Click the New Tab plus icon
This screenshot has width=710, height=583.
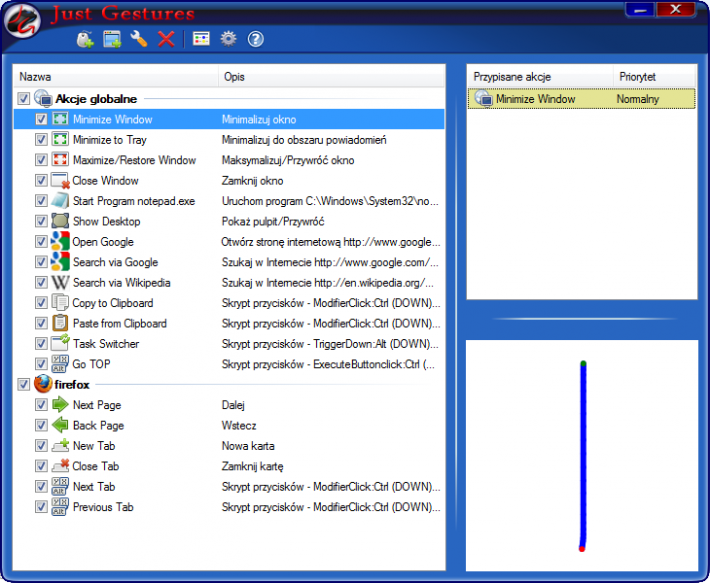(x=60, y=445)
